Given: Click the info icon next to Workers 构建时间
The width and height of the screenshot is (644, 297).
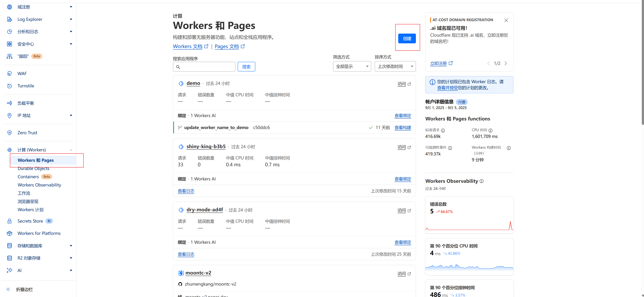Looking at the screenshot, I should pyautogui.click(x=508, y=148).
